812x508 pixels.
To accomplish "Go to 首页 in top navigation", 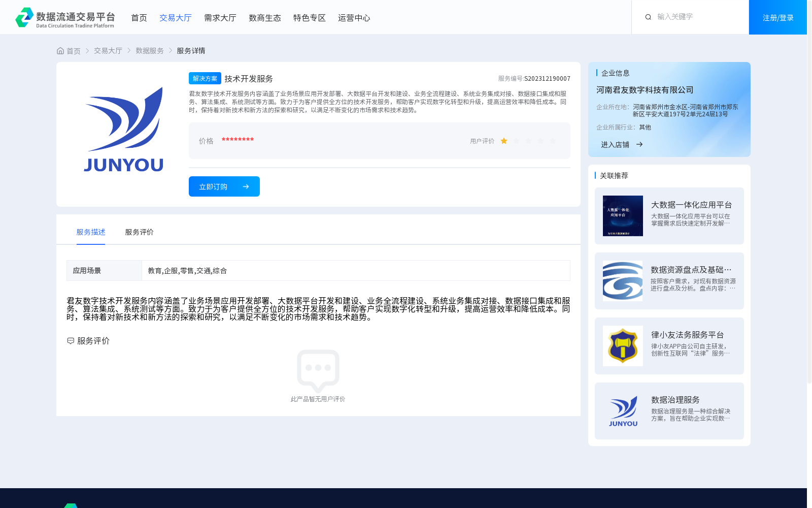I will pos(139,18).
